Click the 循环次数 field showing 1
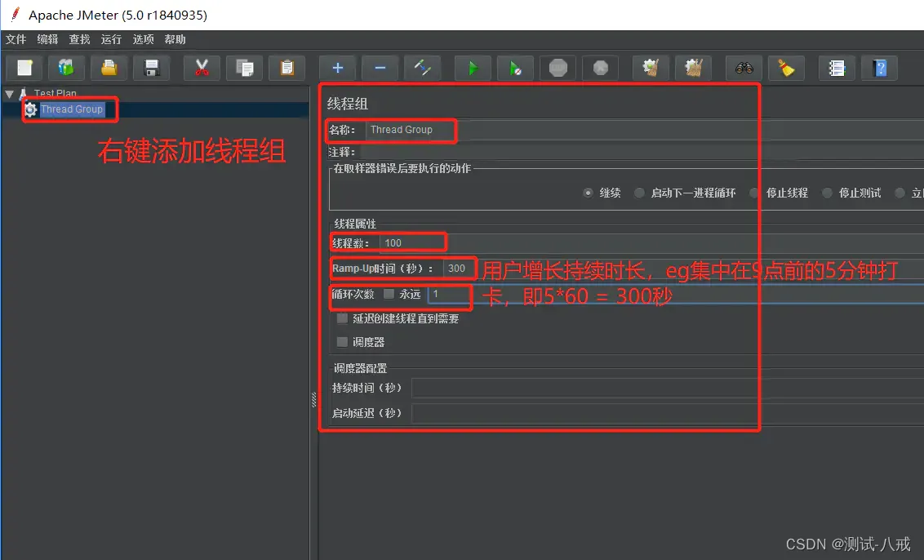Screen dimensions: 924x560 point(676,294)
